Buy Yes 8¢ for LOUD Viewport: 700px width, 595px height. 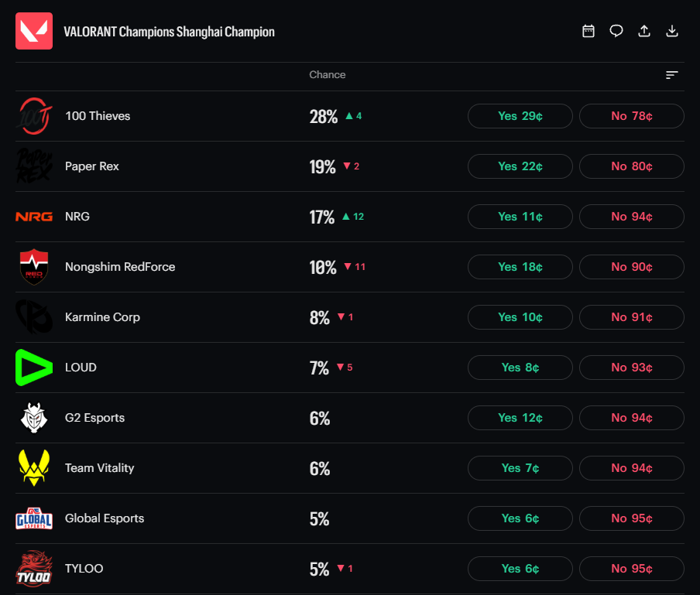pyautogui.click(x=520, y=368)
